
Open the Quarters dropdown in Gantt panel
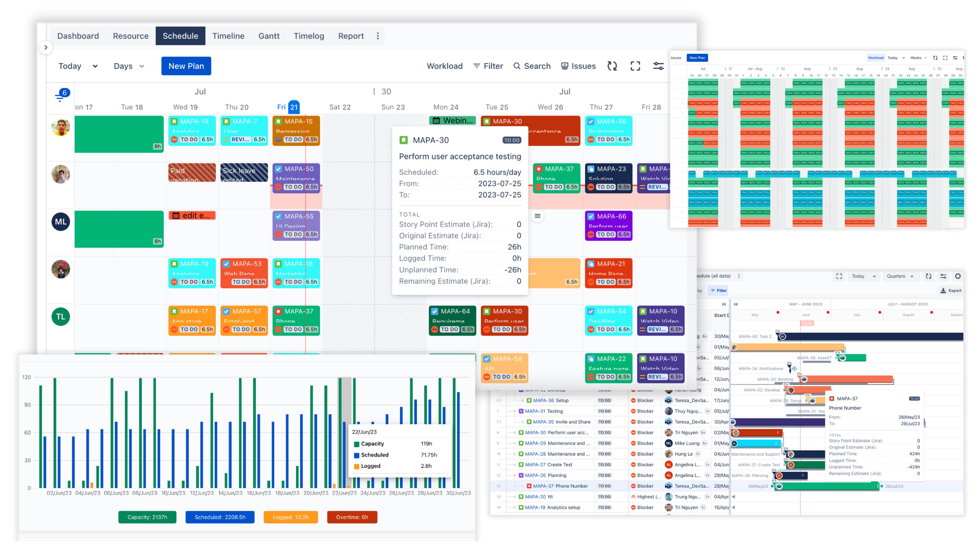[900, 276]
